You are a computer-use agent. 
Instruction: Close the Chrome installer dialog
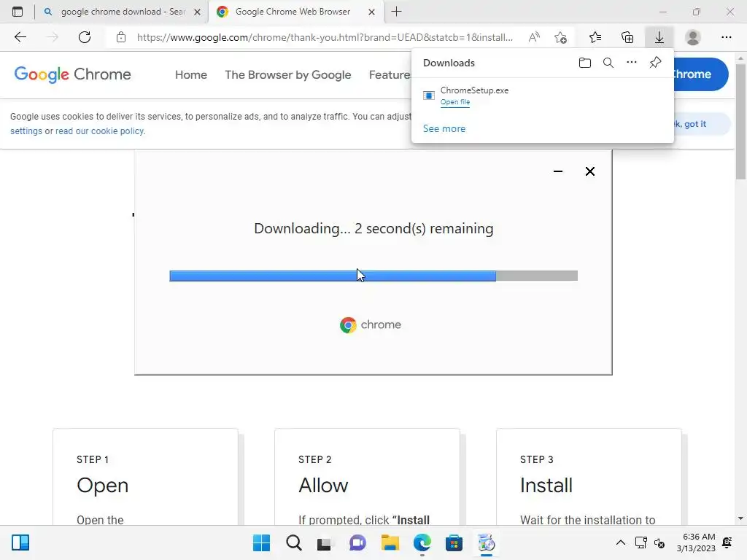tap(589, 171)
